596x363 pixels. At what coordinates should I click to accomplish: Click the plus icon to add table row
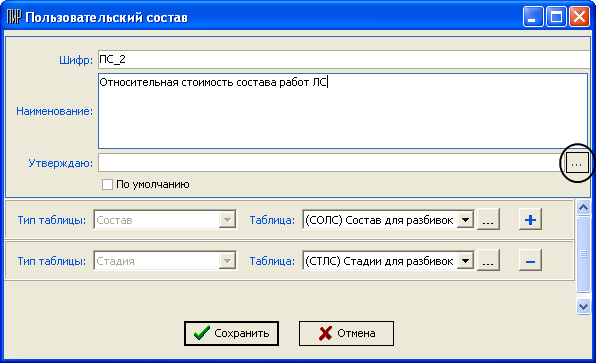[x=530, y=219]
